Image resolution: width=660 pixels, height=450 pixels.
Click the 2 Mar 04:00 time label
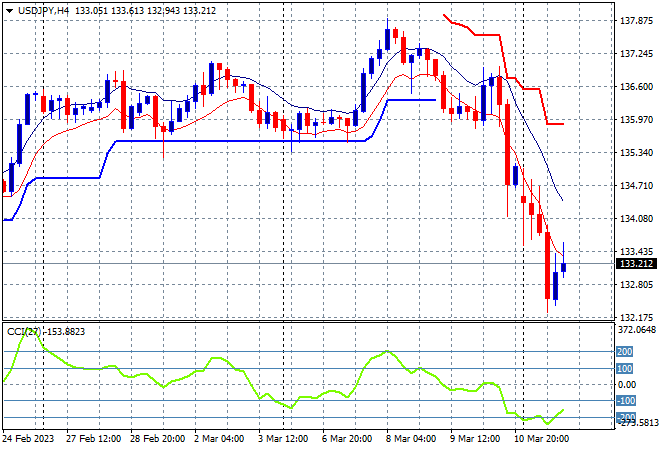[x=219, y=439]
